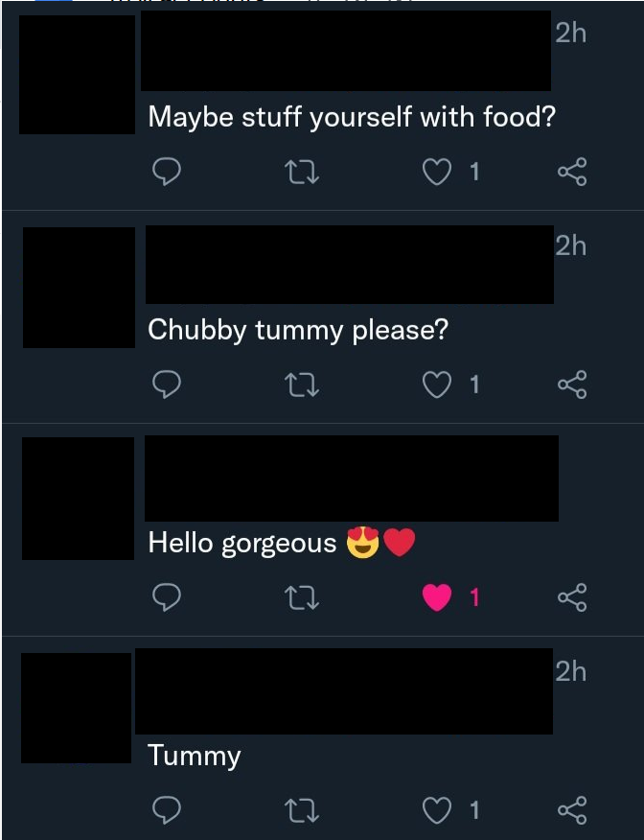Reply to the "Hello gorgeous" tweet
The height and width of the screenshot is (840, 644).
tap(168, 598)
